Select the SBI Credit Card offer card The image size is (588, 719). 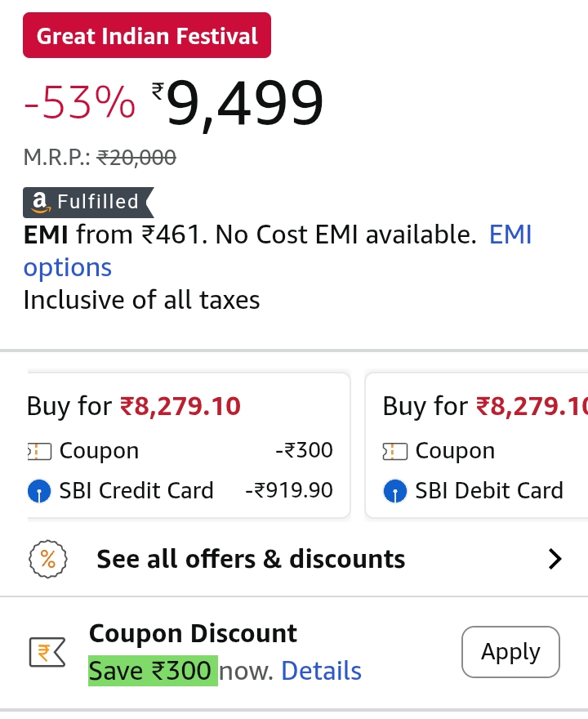pos(188,446)
